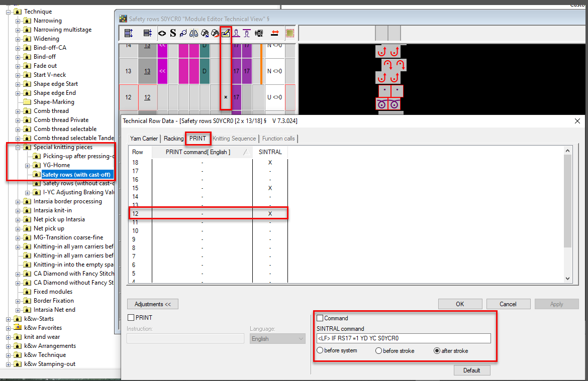Collapse the Special knitting pieces folder

(x=18, y=148)
